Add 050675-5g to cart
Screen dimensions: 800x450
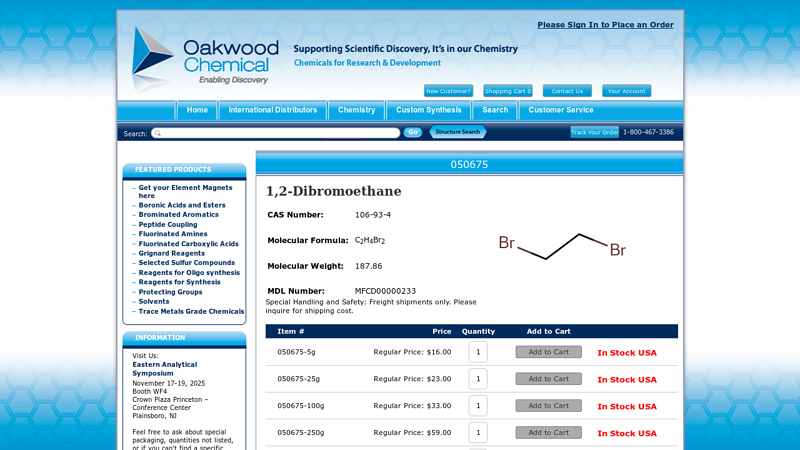tap(548, 352)
